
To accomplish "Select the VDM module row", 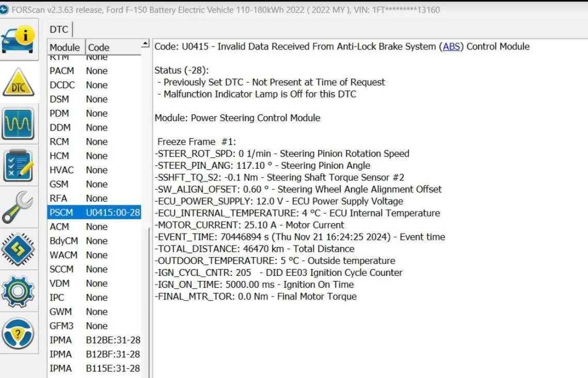I will click(94, 284).
